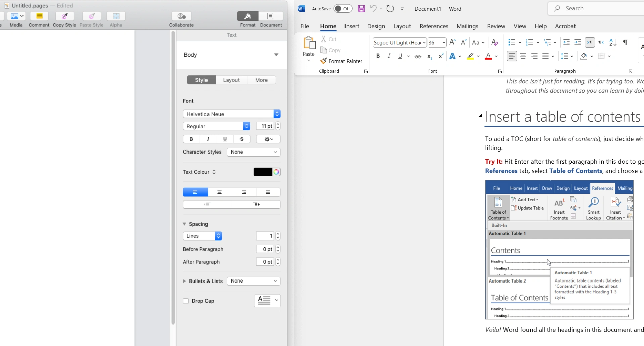644x346 pixels.
Task: Switch to the References tab in Word
Action: click(x=433, y=26)
